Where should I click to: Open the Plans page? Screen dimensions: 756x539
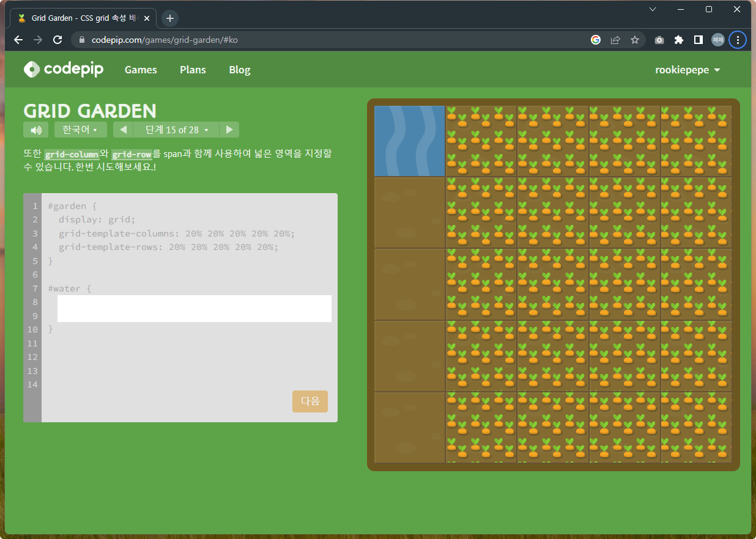[193, 70]
